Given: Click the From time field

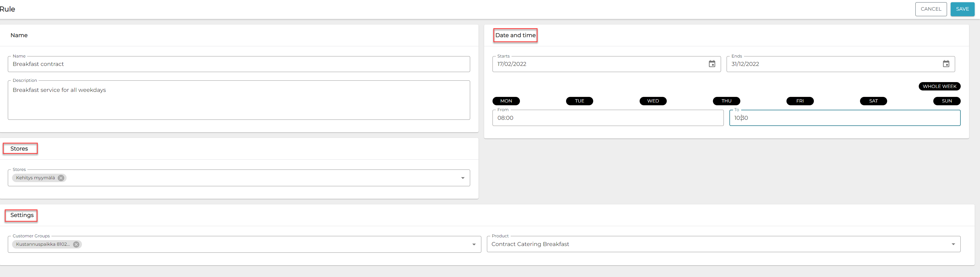Looking at the screenshot, I should pos(607,118).
